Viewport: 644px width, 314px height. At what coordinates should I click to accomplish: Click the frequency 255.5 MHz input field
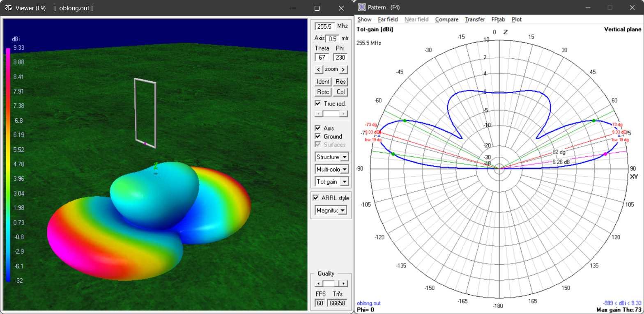point(324,26)
